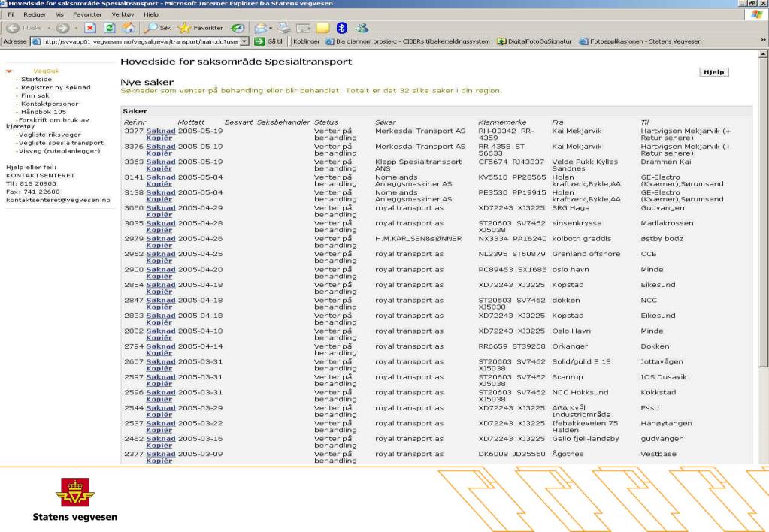Screen dimensions: 769x532
Task: Click the Print page icon
Action: click(284, 28)
